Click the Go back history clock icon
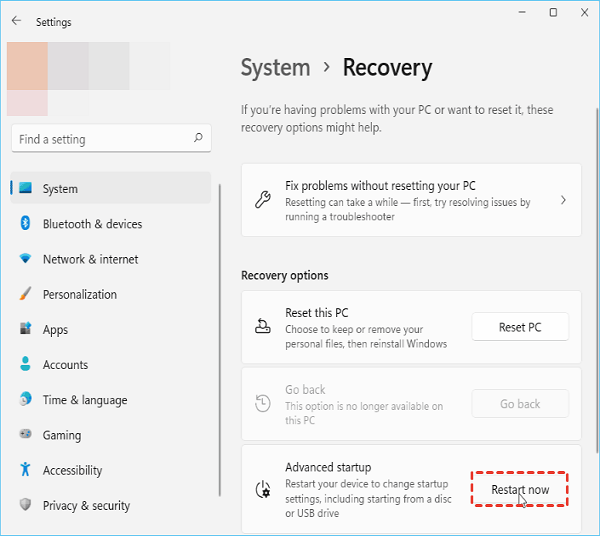 [263, 403]
